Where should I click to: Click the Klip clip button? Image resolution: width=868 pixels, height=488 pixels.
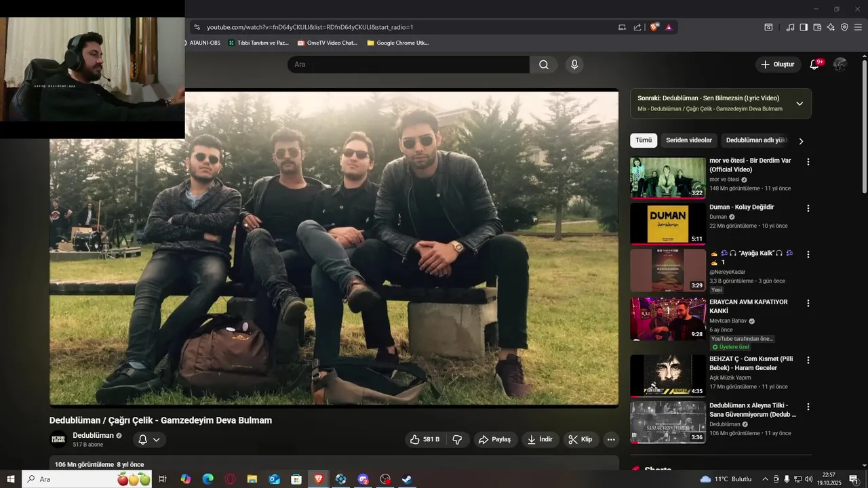[x=580, y=439]
